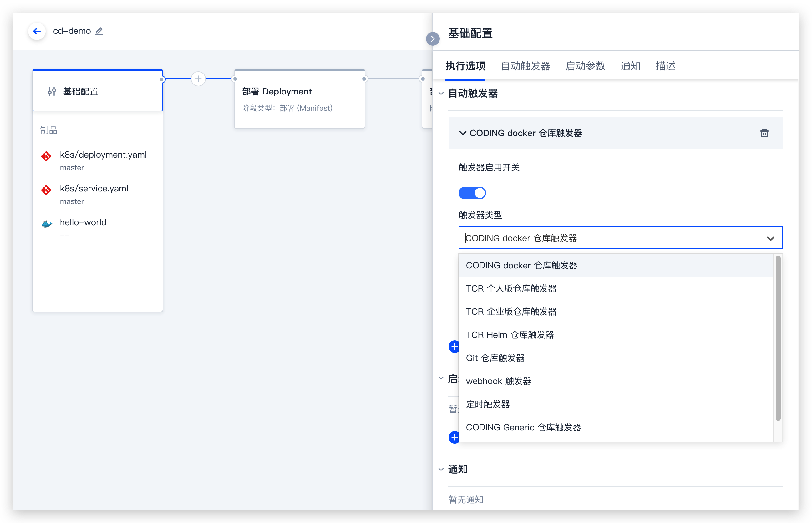The image size is (812, 523).
Task: Click the 触发器类型 field label
Action: [480, 215]
